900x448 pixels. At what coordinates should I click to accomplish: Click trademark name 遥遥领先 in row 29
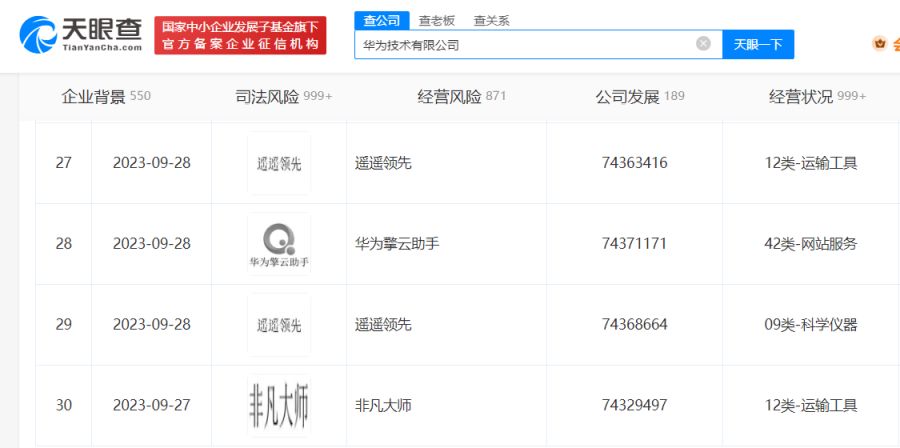pos(383,325)
